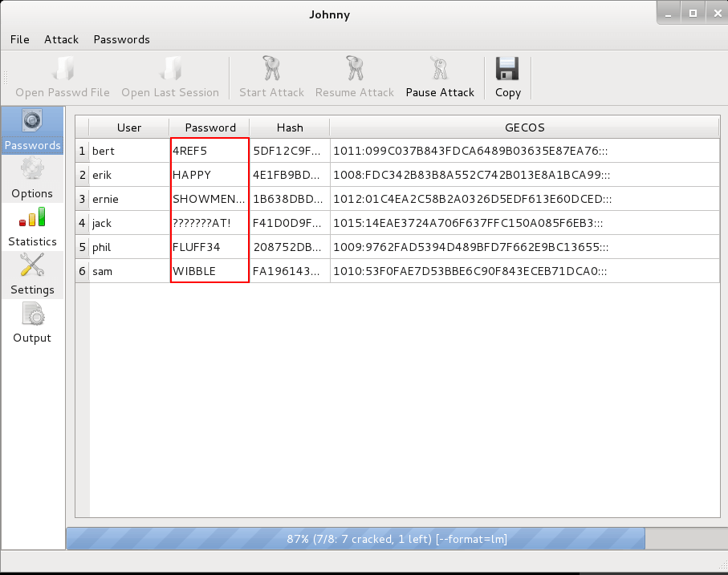Open the Attack menu
728x575 pixels.
[61, 39]
